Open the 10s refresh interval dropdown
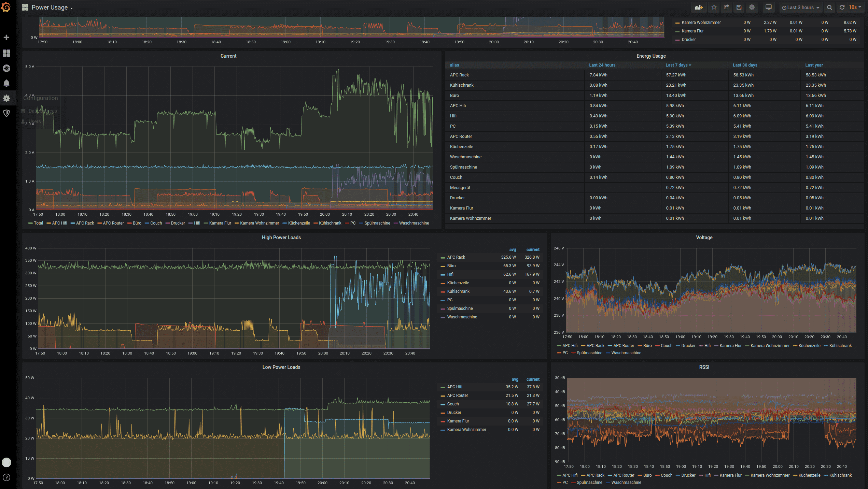The image size is (868, 489). click(x=855, y=7)
